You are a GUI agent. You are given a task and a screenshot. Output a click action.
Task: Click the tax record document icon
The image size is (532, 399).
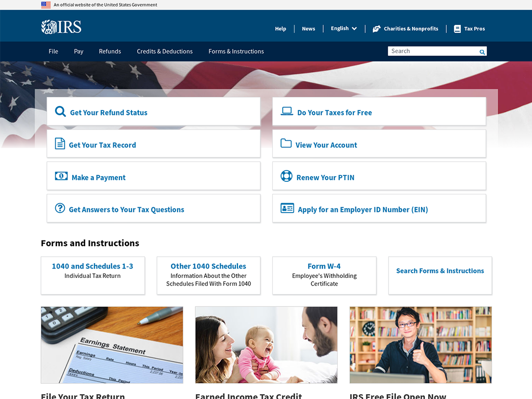(x=60, y=144)
